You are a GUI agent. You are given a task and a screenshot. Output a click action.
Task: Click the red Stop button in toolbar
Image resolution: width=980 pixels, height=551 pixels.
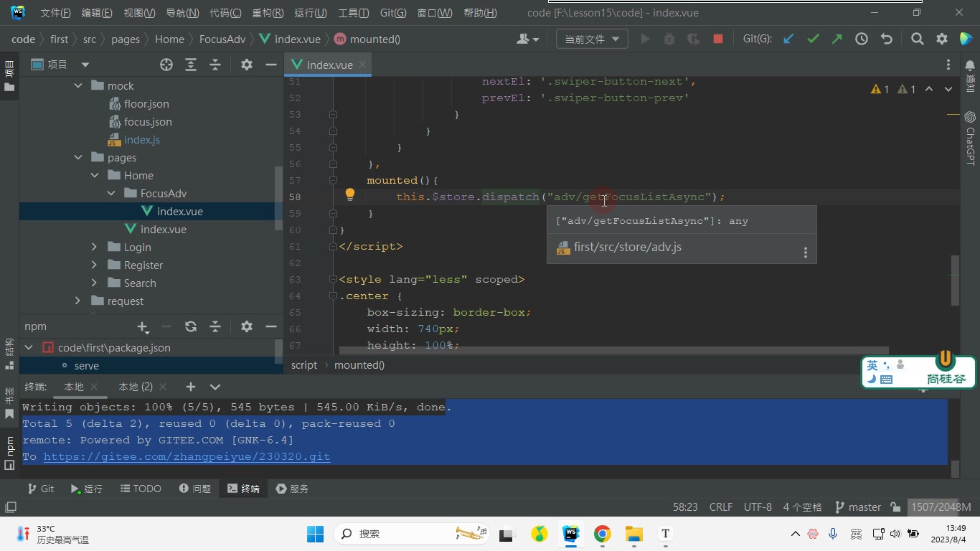pyautogui.click(x=717, y=39)
